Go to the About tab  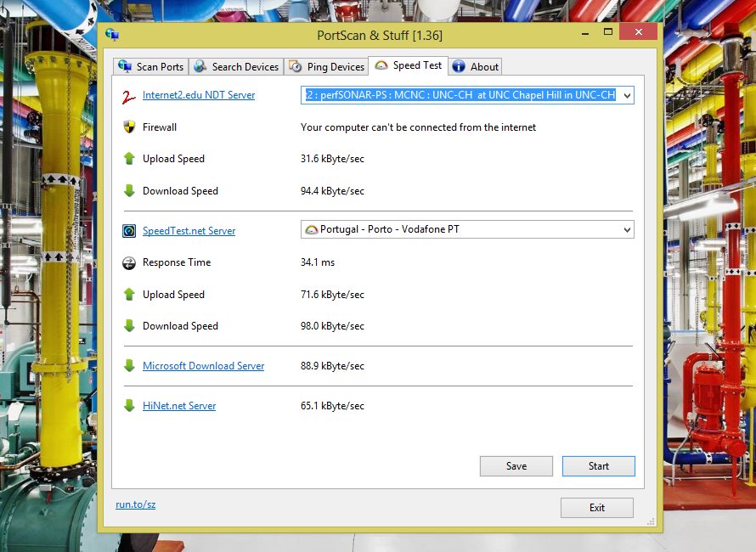click(476, 66)
